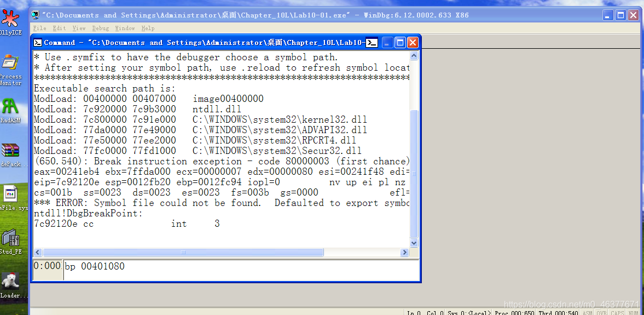644x315 pixels.
Task: Click the .reload hint line
Action: pos(222,67)
